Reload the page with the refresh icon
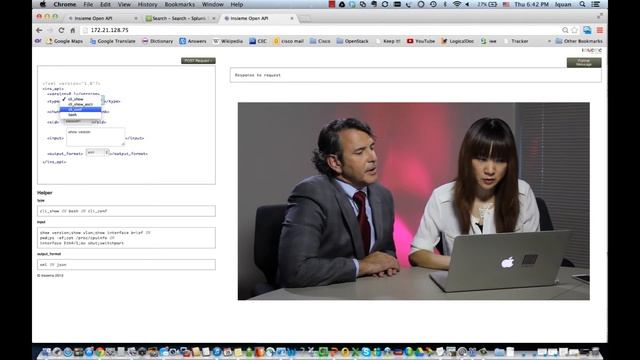 click(x=61, y=30)
